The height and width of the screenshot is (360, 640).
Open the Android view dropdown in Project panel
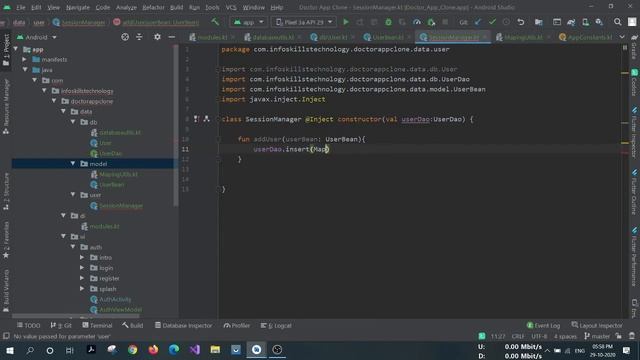(x=36, y=37)
